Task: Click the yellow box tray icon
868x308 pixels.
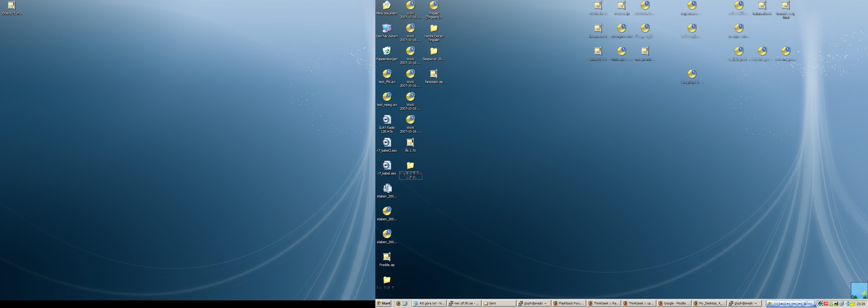Action: click(852, 305)
